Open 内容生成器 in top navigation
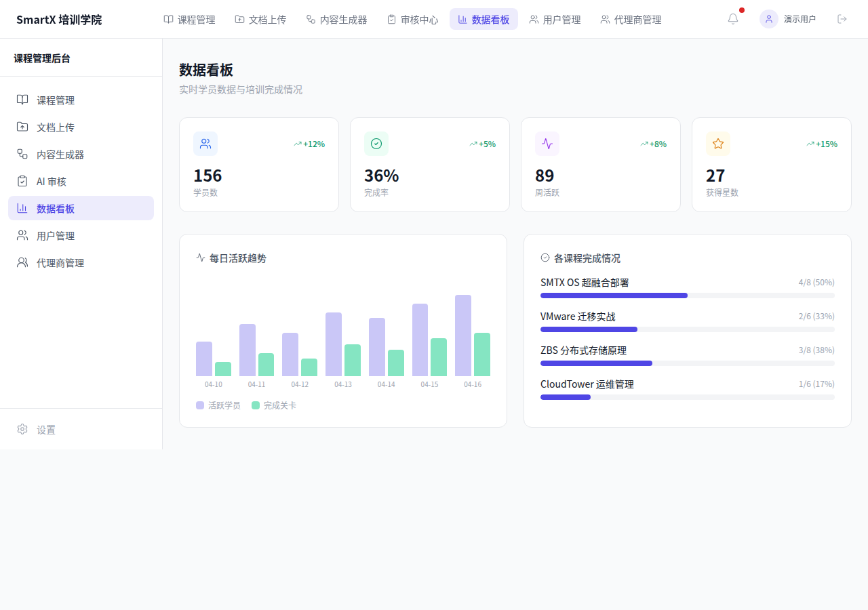This screenshot has height=610, width=868. [336, 20]
